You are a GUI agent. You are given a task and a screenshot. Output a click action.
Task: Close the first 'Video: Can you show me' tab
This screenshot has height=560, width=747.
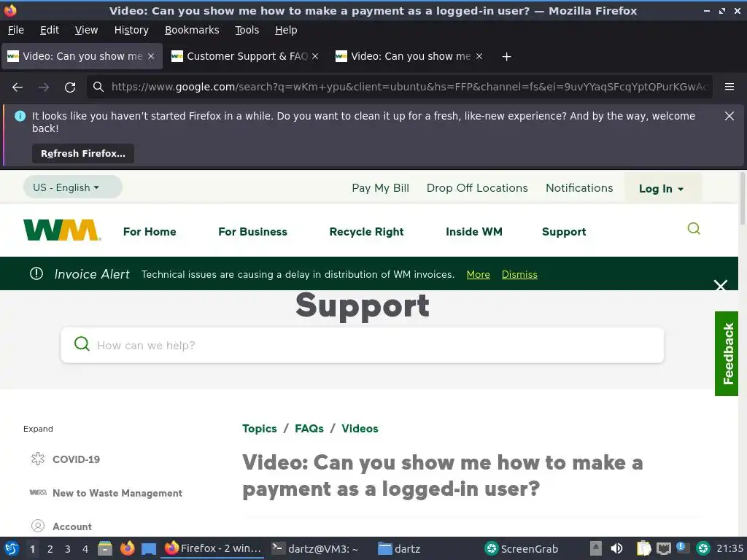151,56
